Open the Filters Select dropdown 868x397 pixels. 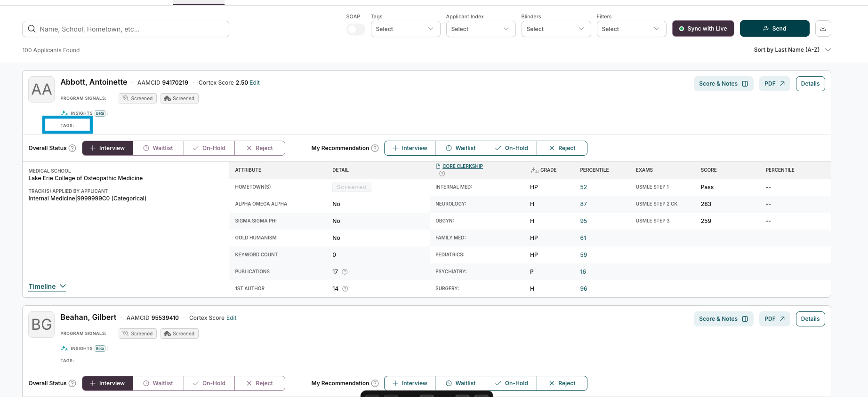[x=631, y=29]
